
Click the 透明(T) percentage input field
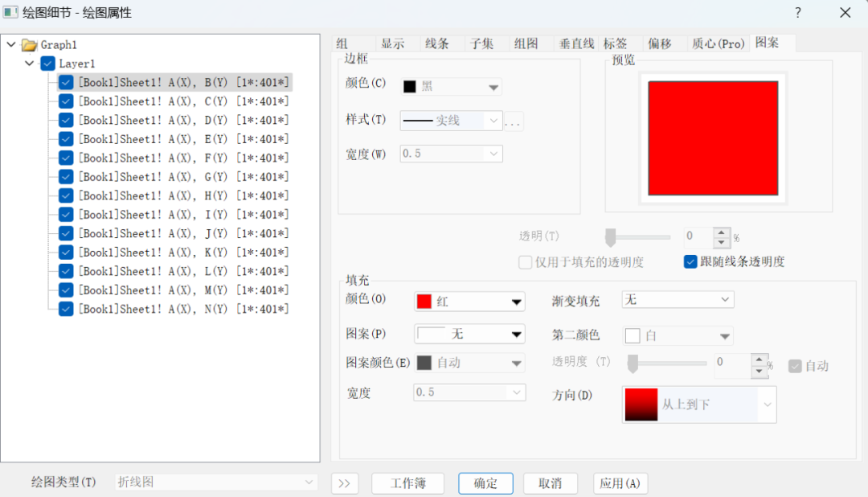698,236
